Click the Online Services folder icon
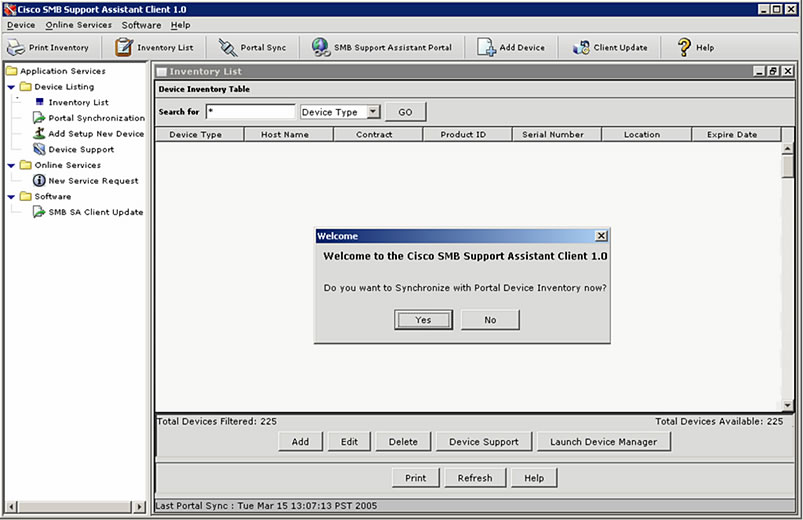 pyautogui.click(x=26, y=165)
